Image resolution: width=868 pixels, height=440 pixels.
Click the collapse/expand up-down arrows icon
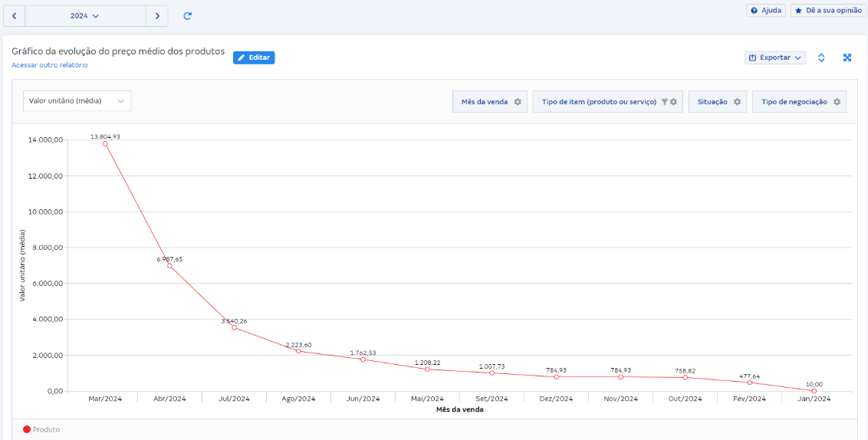[x=821, y=57]
